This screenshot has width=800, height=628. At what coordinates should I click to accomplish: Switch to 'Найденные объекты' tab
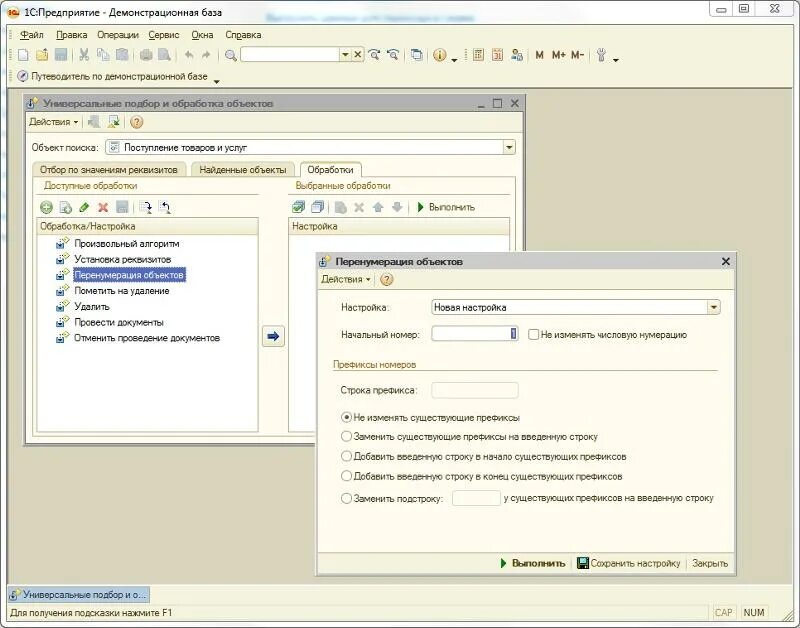(243, 170)
